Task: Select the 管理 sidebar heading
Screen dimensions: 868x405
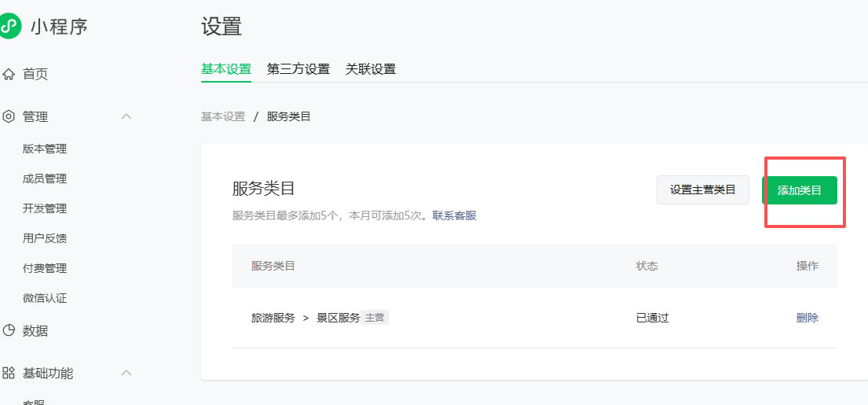Action: [x=35, y=117]
